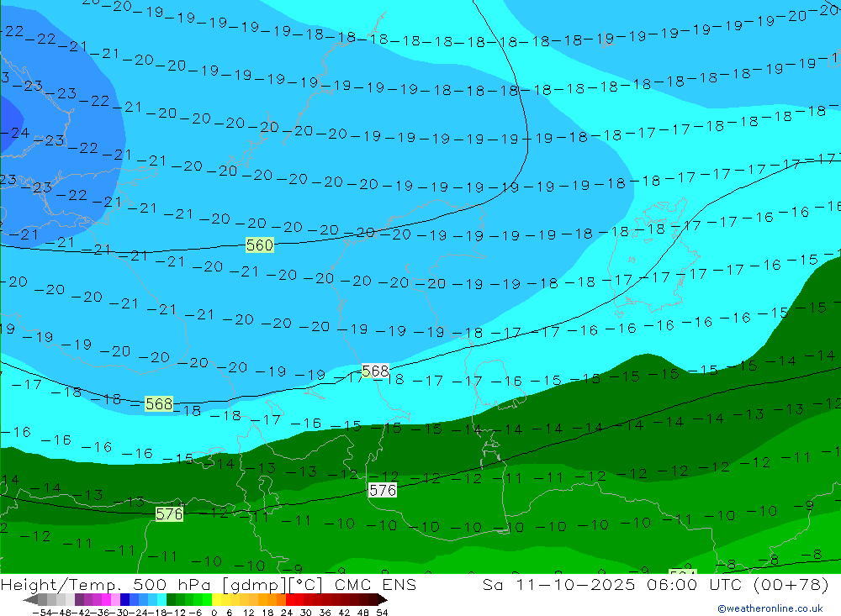The width and height of the screenshot is (841, 616).
Task: Pick the dark blue swatch in the legend
Action: [x=124, y=599]
